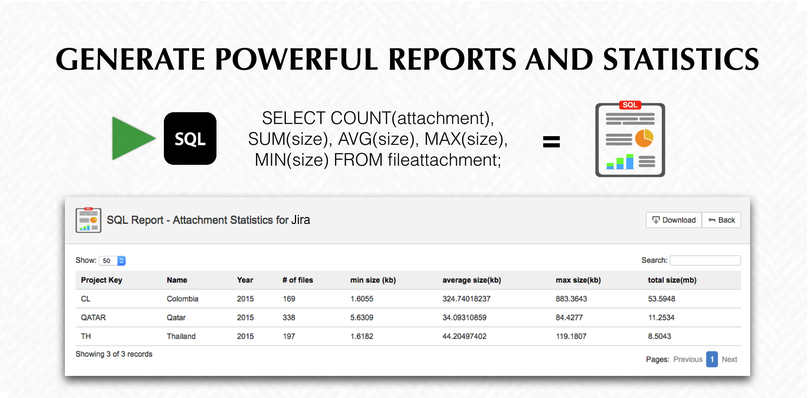Viewport: 809px width, 398px height.
Task: Sort by max size(kb) column
Action: pos(578,280)
